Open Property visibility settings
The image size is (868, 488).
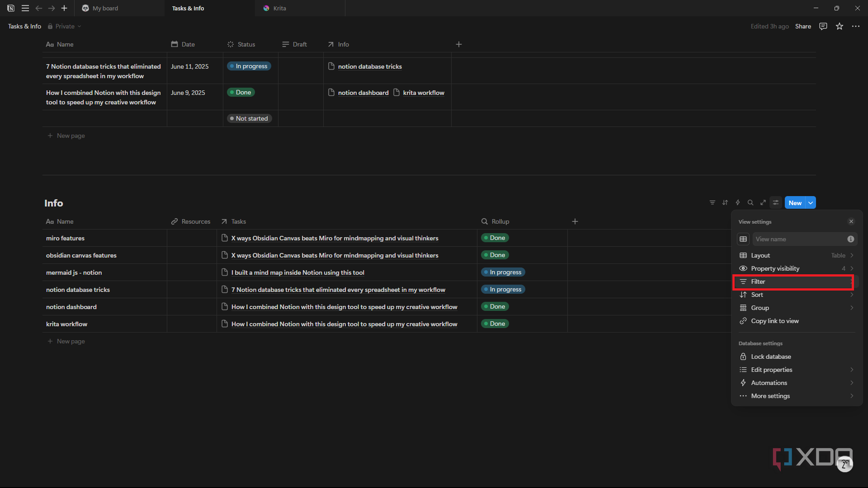(797, 268)
